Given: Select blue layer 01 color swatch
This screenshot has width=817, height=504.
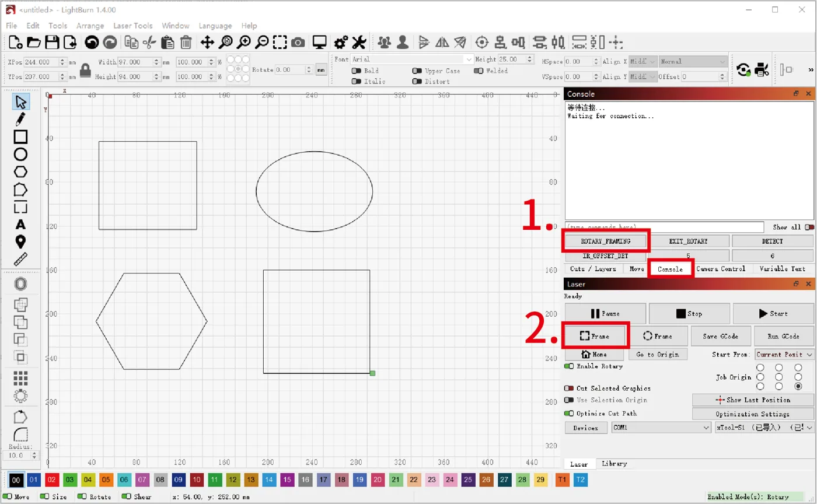Looking at the screenshot, I should 34,480.
